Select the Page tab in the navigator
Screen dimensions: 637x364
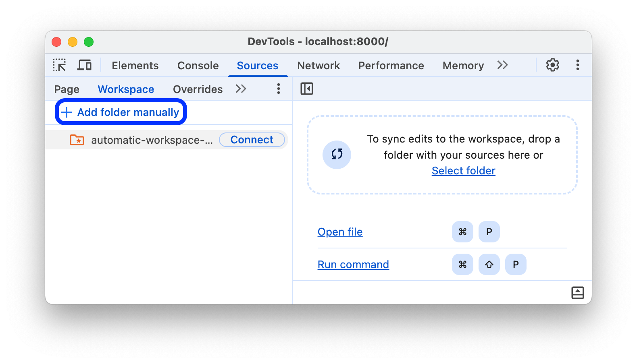tap(67, 89)
